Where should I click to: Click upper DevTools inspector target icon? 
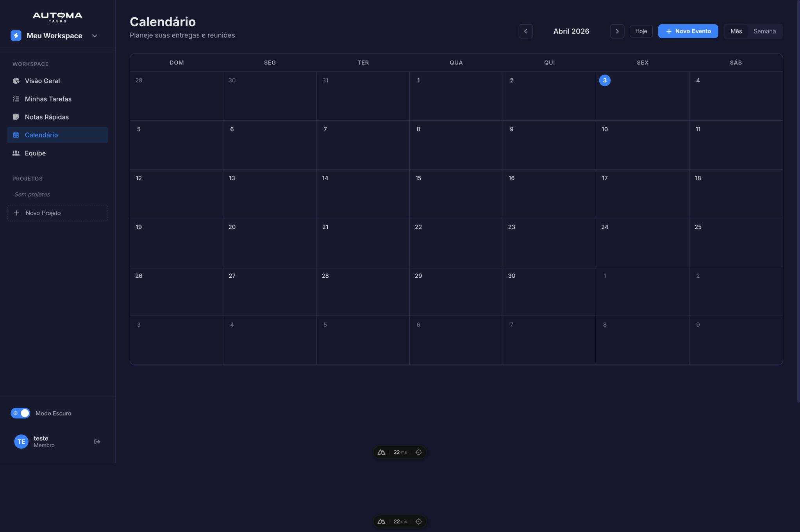pos(419,452)
